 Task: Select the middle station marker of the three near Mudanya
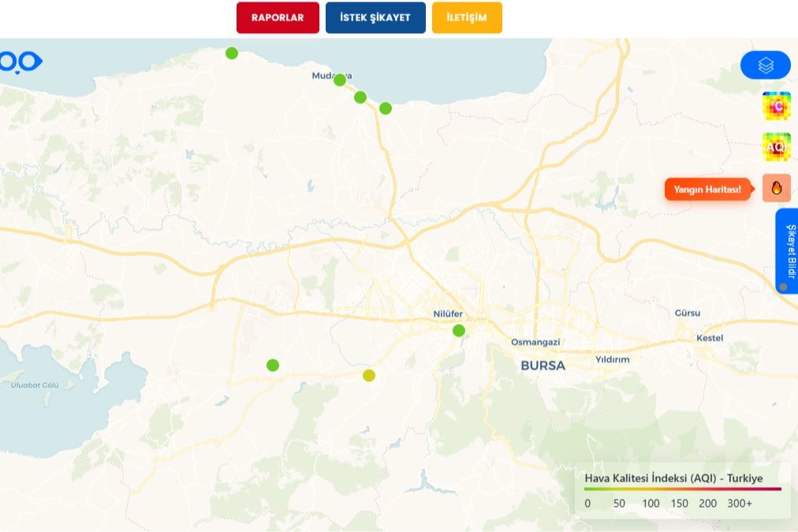click(x=360, y=97)
